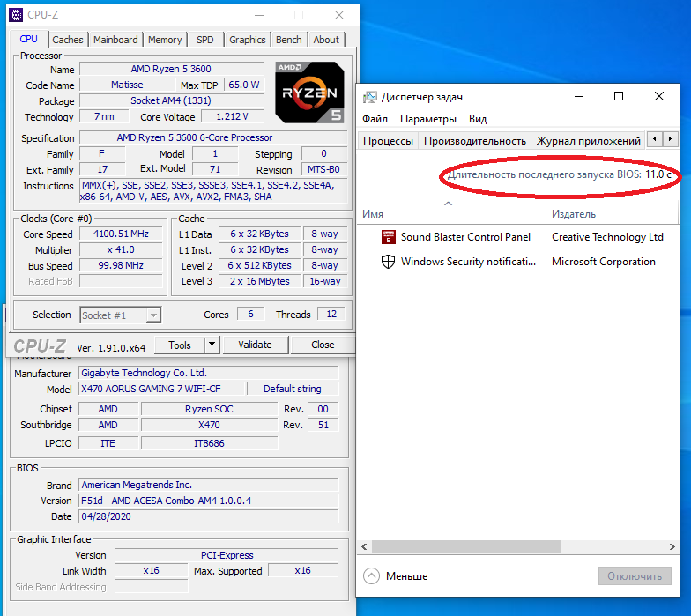Switch to the CPU tab
The image size is (691, 616).
click(28, 39)
